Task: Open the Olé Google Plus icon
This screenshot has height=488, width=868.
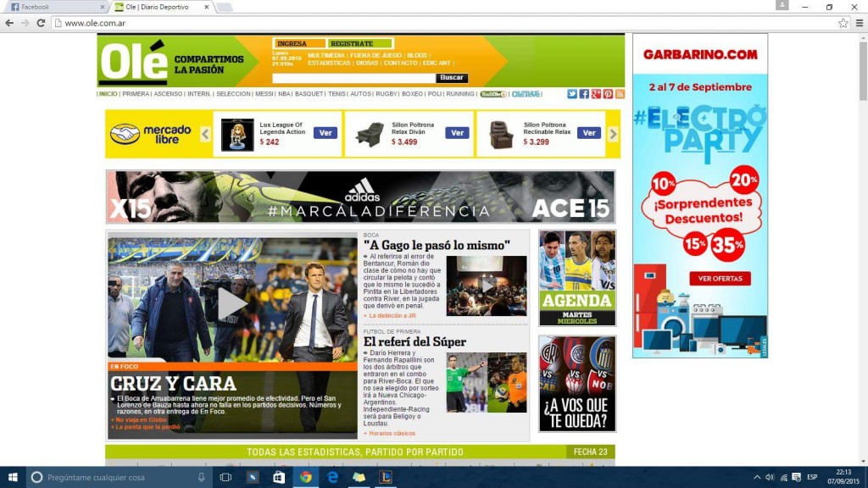Action: [596, 94]
